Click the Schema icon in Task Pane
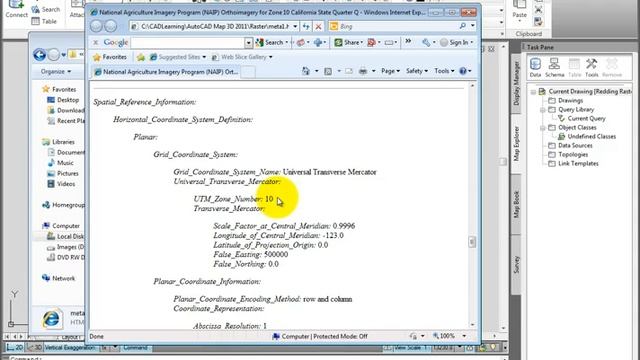 [554, 67]
